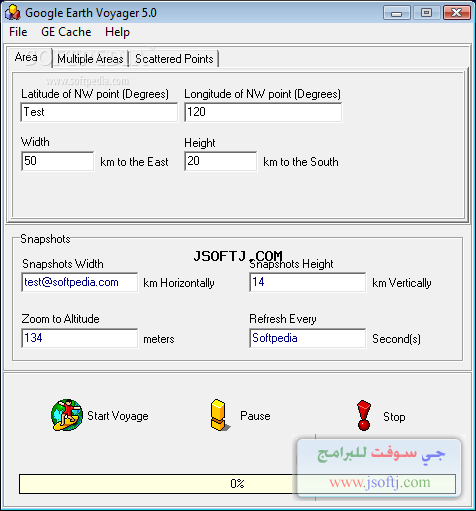Maximize the Google Earth Voyager window
The width and height of the screenshot is (476, 511).
[x=426, y=13]
